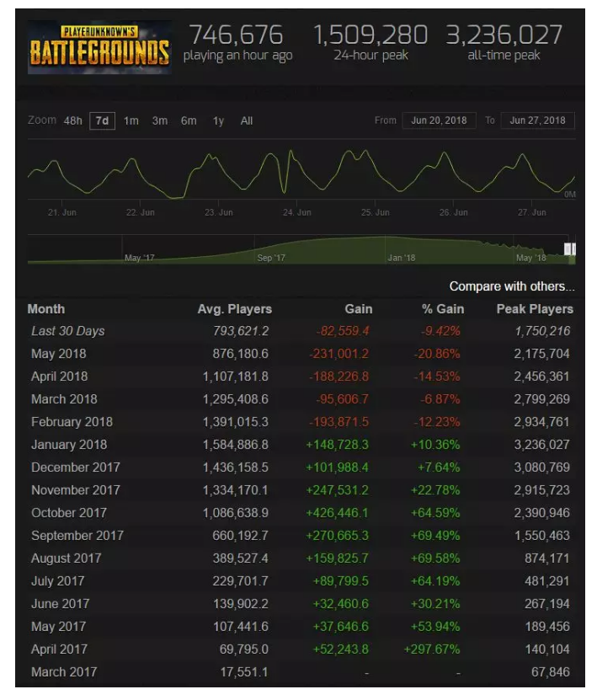Screen dimensions: 597x700
Task: Click average players value 1,086,638.9
Action: tap(236, 513)
